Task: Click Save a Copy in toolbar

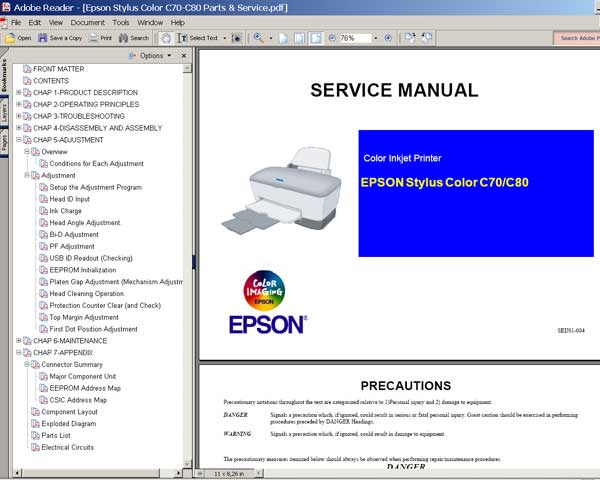Action: pos(61,38)
